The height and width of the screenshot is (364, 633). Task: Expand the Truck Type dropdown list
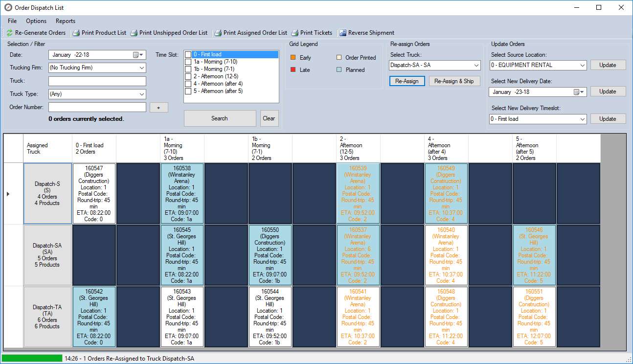click(142, 94)
